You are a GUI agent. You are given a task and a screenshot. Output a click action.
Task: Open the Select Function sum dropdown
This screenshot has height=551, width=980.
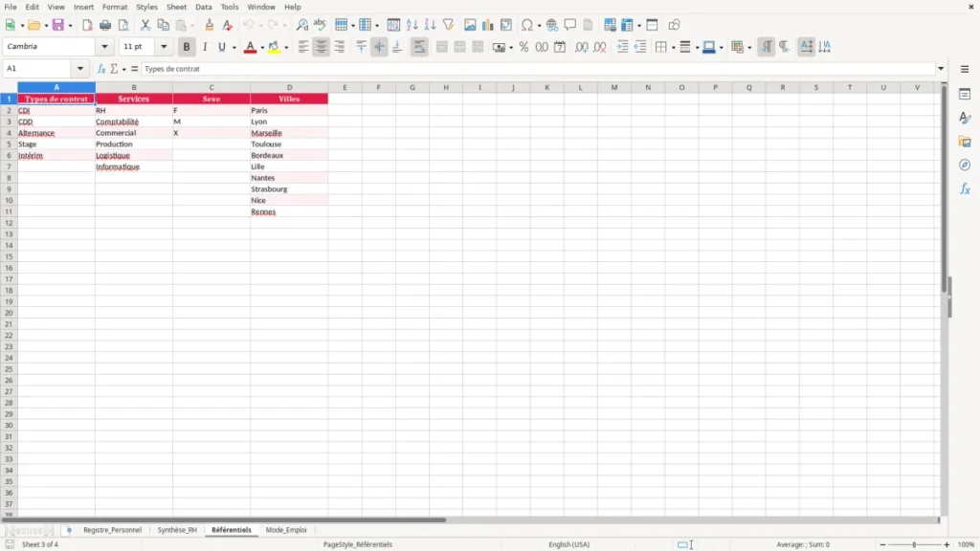coord(123,69)
